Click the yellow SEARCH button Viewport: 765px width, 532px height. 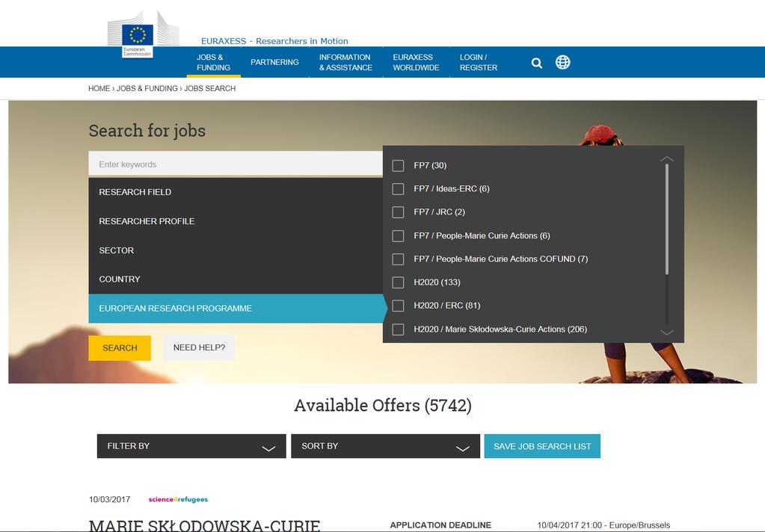[120, 348]
